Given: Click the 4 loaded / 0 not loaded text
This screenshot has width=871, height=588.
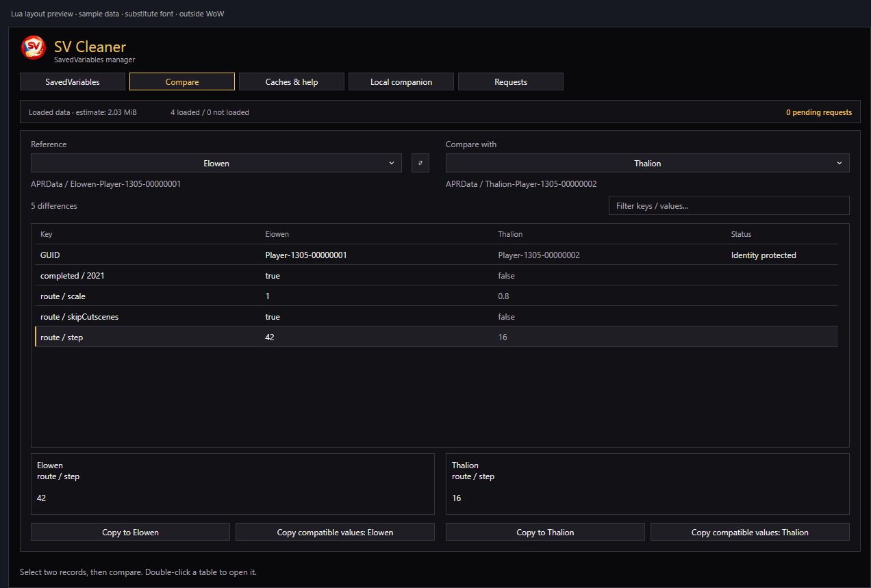Looking at the screenshot, I should 210,112.
